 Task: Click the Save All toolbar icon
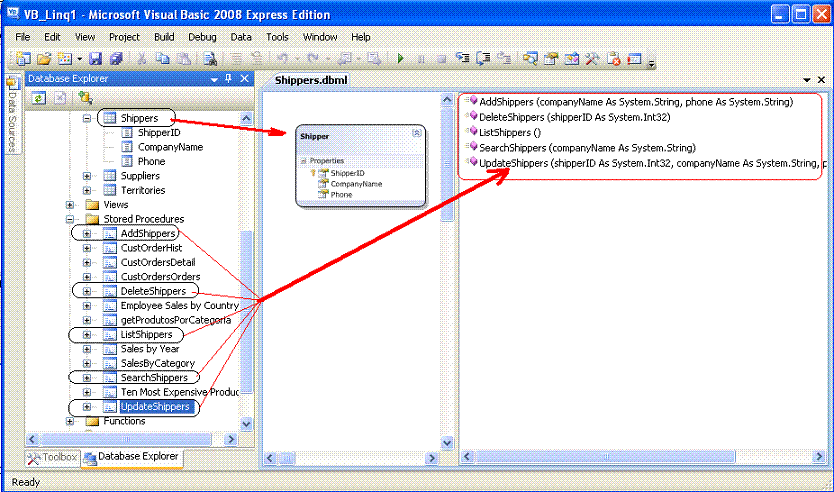[115, 59]
